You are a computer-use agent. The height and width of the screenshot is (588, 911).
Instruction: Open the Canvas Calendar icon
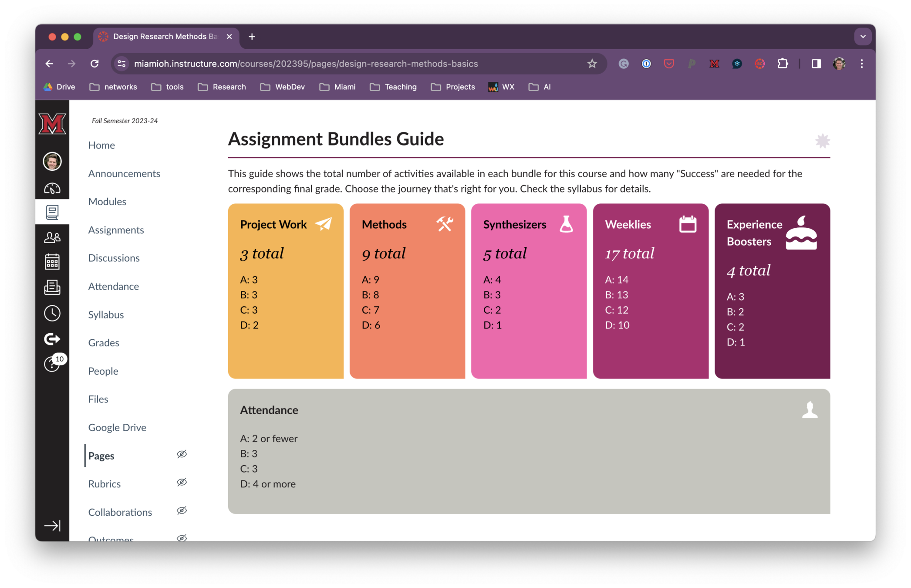coord(52,262)
